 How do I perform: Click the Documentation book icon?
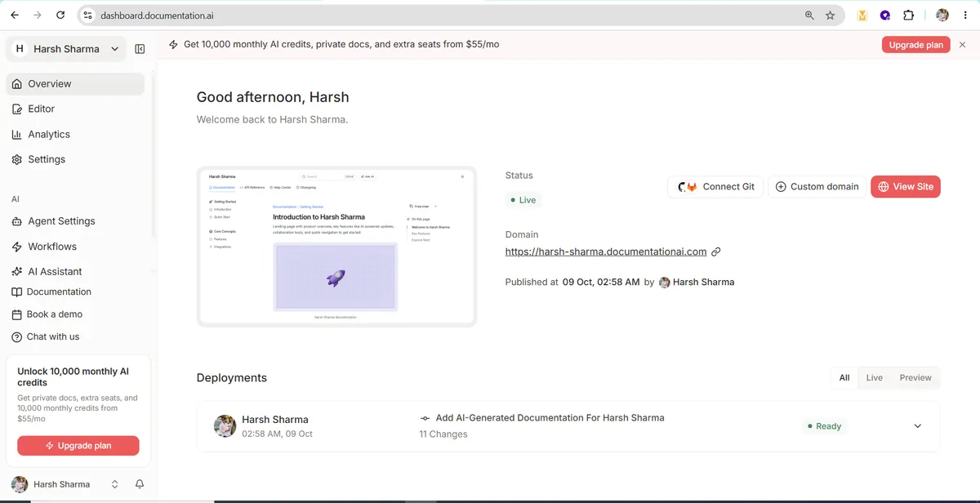point(17,292)
